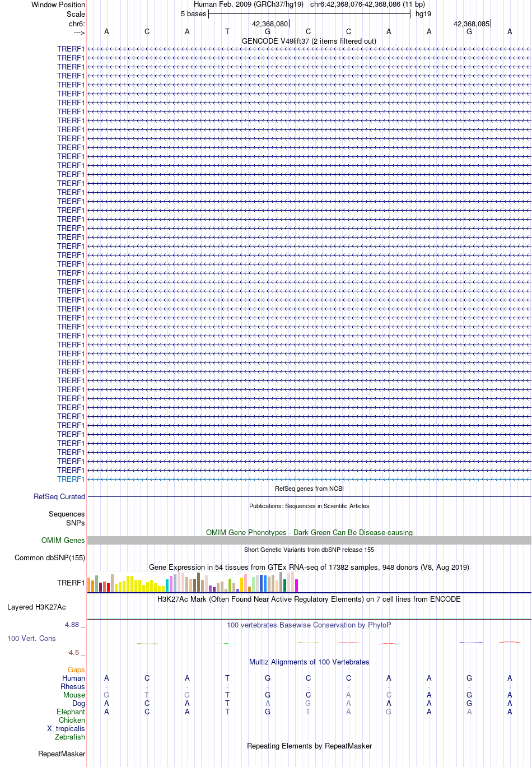Click the 5 bases scale bar label
532x767 pixels.
pos(193,14)
